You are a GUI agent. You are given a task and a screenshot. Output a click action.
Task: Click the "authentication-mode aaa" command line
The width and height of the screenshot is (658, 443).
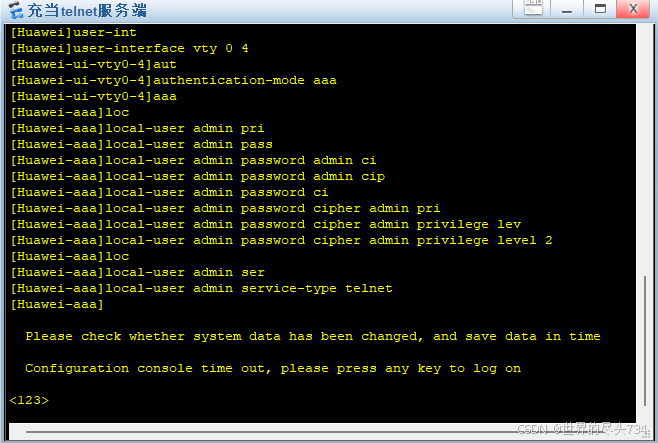175,80
